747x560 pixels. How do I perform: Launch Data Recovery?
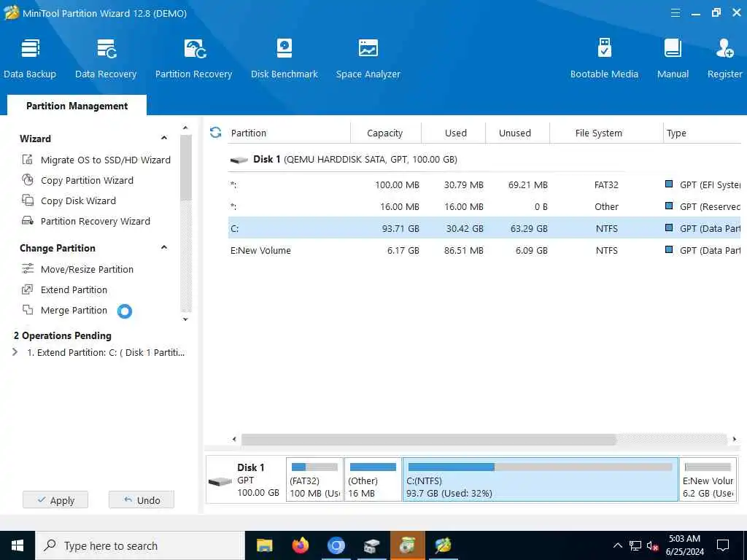106,58
